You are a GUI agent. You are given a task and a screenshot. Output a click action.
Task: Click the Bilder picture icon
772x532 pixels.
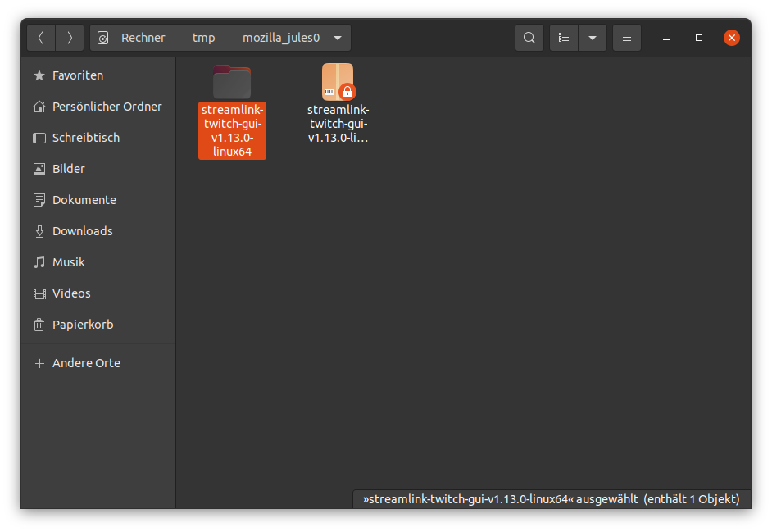[x=39, y=169]
